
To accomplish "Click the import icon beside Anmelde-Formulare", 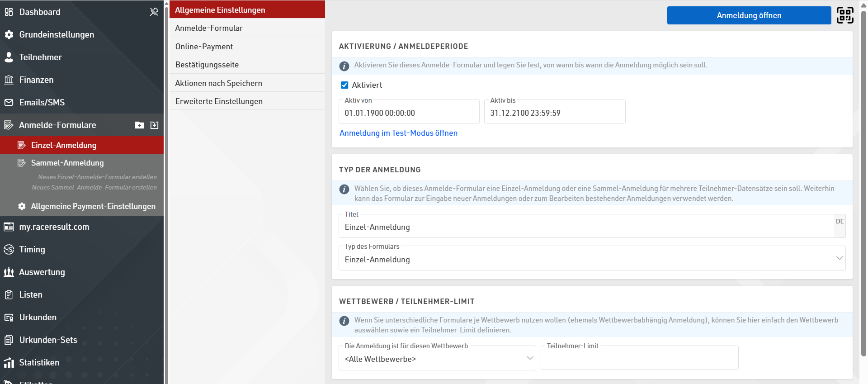I will (154, 125).
